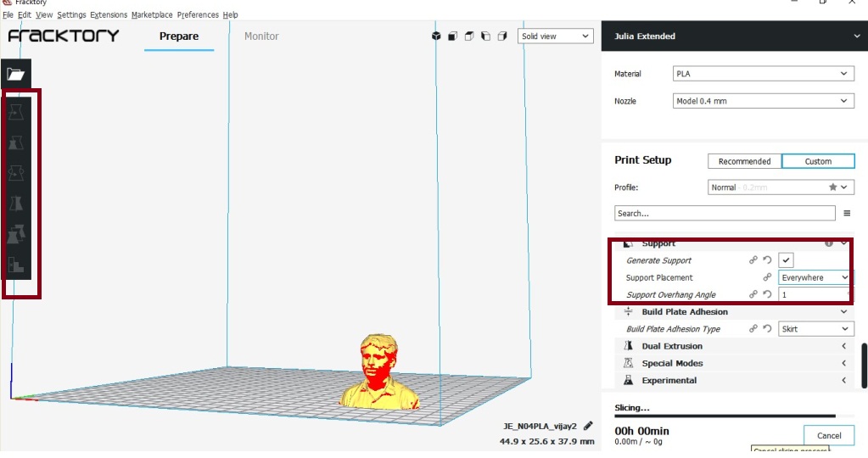Expand the Special Modes section

(x=734, y=363)
